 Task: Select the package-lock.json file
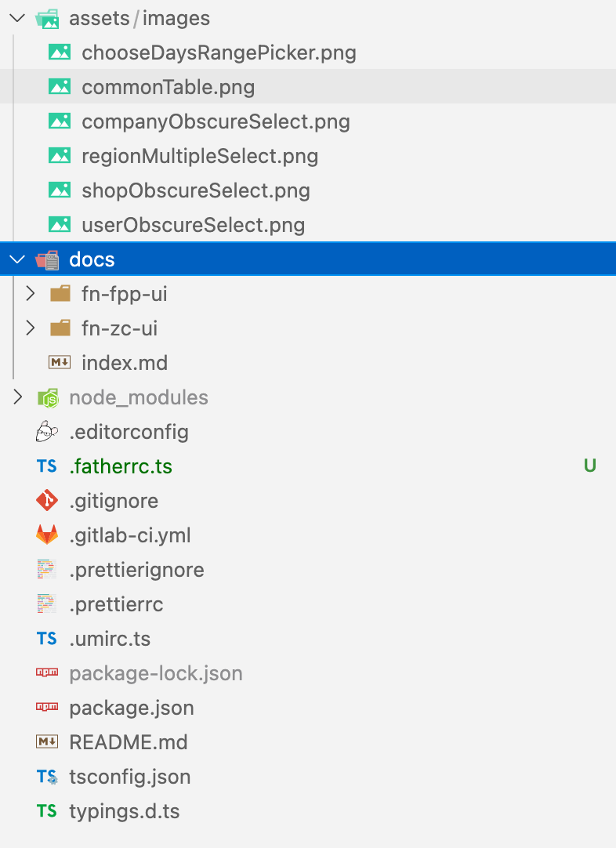click(x=155, y=672)
